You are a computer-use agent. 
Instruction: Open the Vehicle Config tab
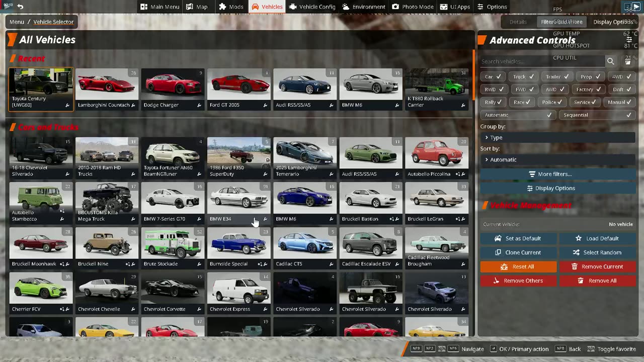[x=312, y=7]
